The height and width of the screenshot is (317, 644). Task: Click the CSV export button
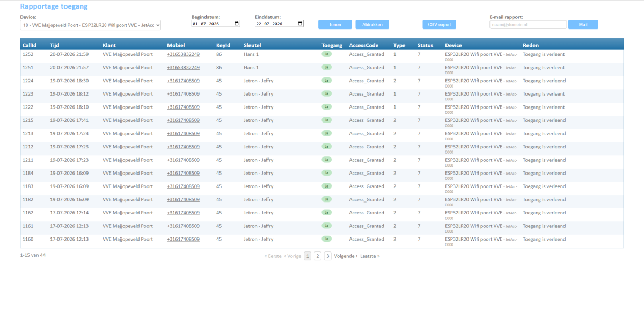click(439, 25)
